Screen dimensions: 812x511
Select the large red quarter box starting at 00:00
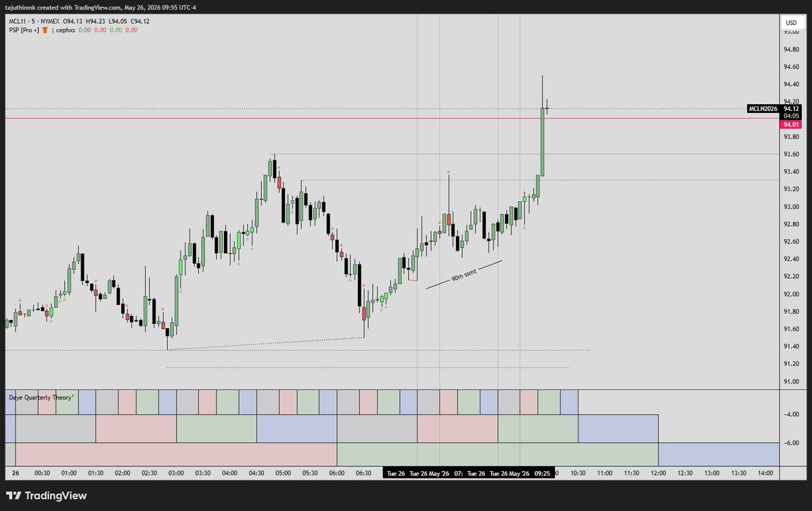[x=176, y=454]
